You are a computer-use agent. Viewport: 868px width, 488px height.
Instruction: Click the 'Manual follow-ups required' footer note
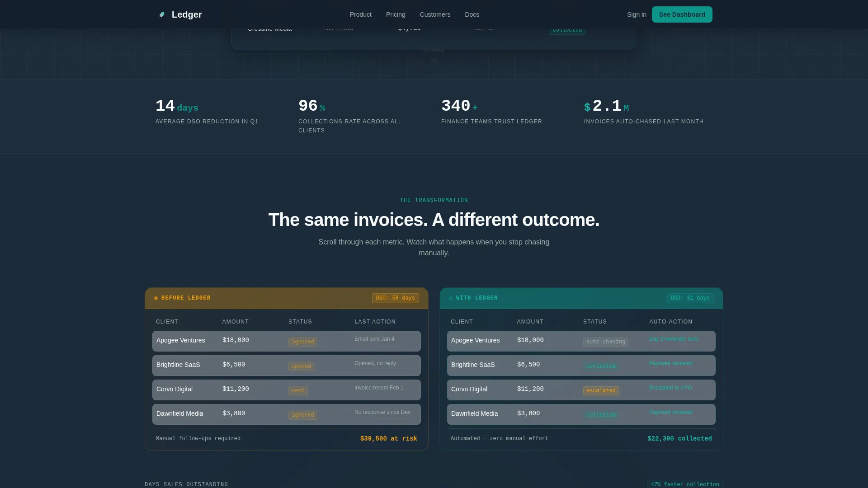(x=198, y=439)
